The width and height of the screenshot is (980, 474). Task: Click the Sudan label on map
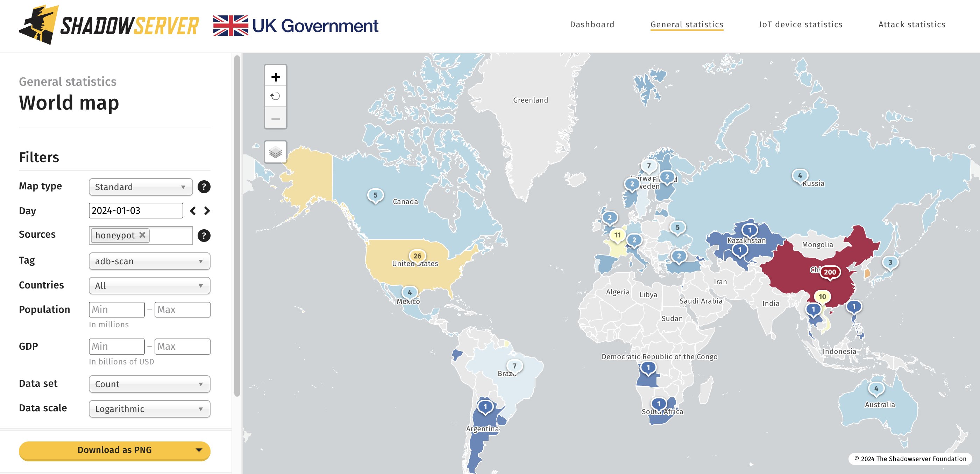(x=672, y=319)
